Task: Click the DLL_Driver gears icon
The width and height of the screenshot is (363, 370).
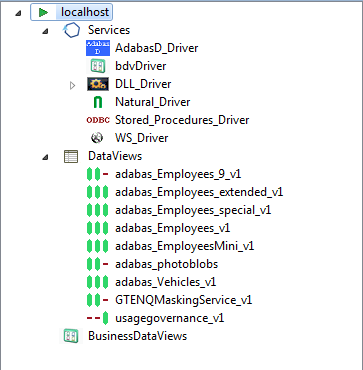Action: [x=98, y=84]
